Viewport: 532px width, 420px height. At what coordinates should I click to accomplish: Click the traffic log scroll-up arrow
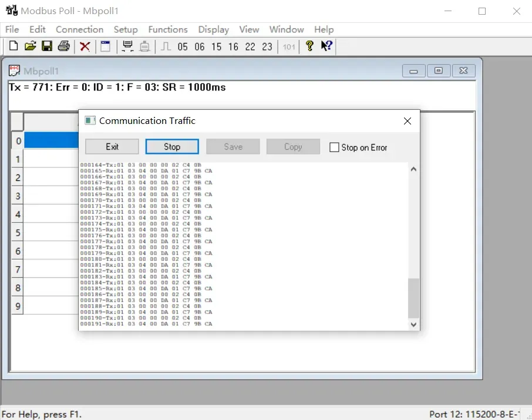click(x=413, y=169)
